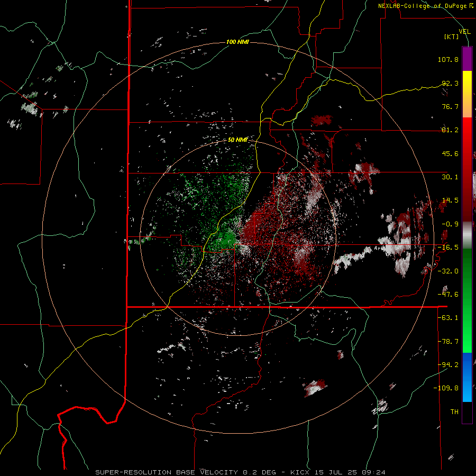The height and width of the screenshot is (476, 476).
Task: Click the TH label below the scale
Action: click(x=454, y=412)
